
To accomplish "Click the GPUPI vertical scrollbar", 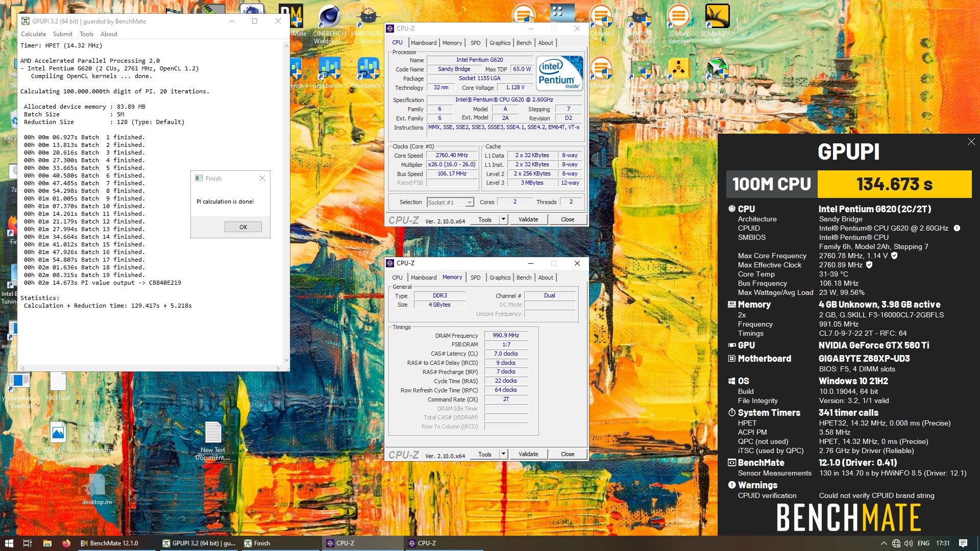I will click(x=286, y=203).
